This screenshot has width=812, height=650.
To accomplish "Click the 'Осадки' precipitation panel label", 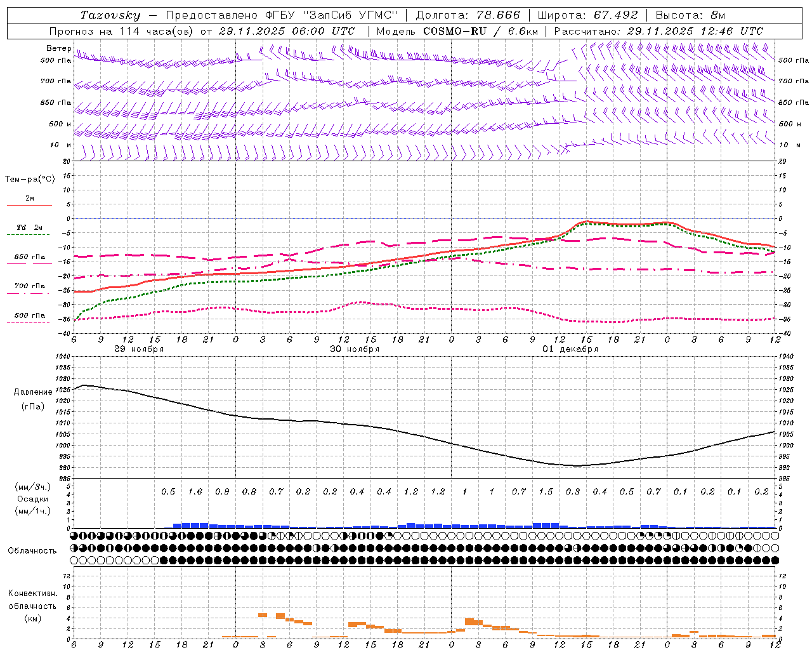I will pos(33,499).
